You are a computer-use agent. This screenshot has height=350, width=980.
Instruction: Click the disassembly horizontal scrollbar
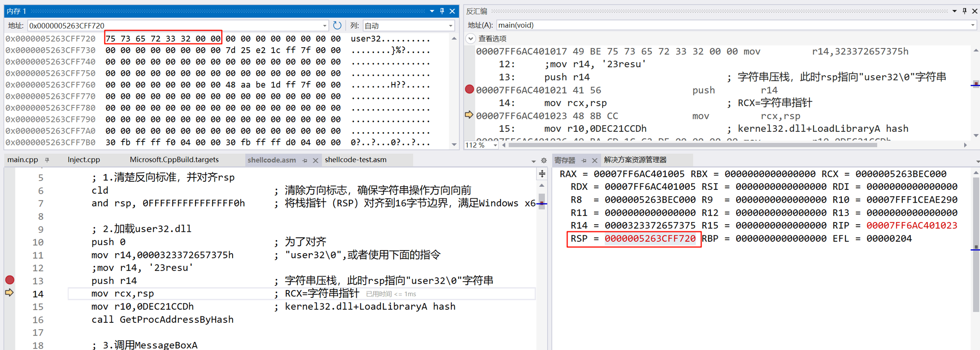point(692,145)
